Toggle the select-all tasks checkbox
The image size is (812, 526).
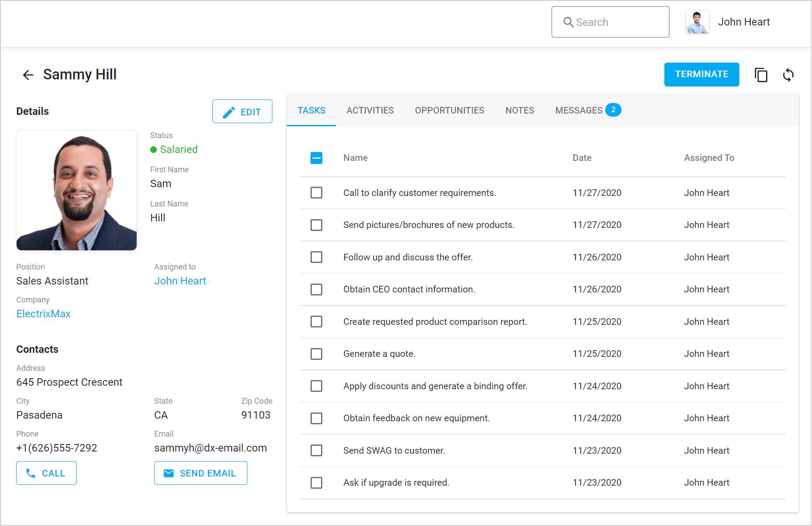pos(316,158)
